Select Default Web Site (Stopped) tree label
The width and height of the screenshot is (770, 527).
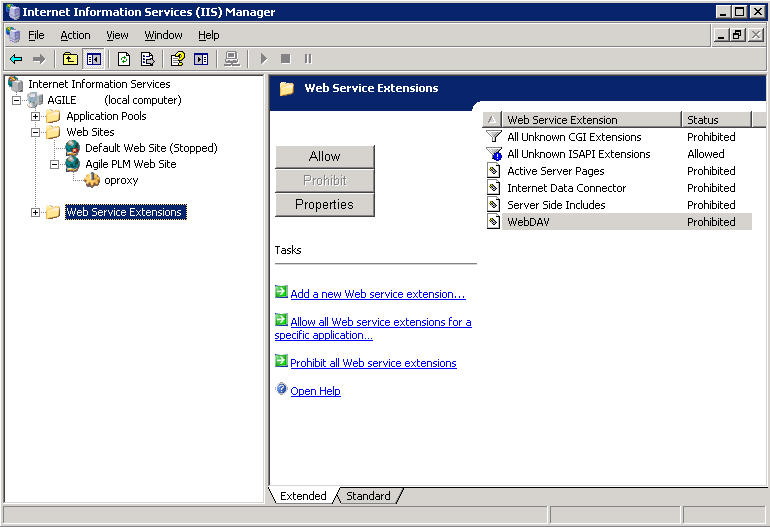[151, 148]
